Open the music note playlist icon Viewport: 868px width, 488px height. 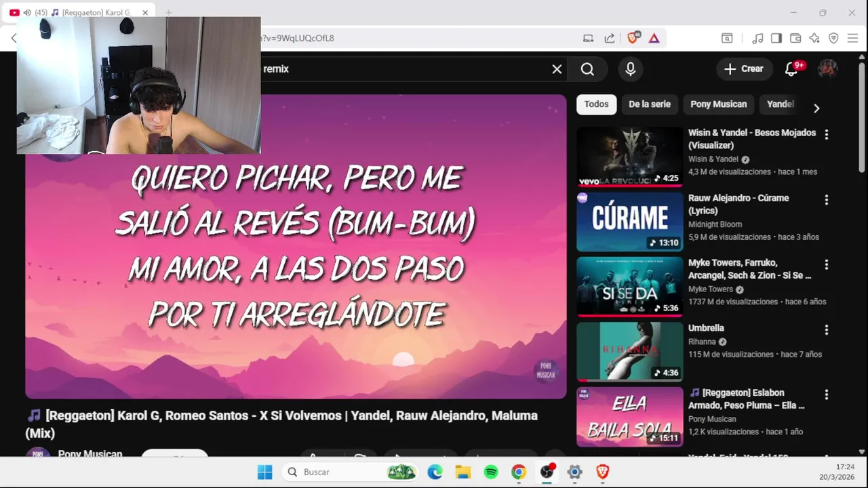(x=758, y=38)
